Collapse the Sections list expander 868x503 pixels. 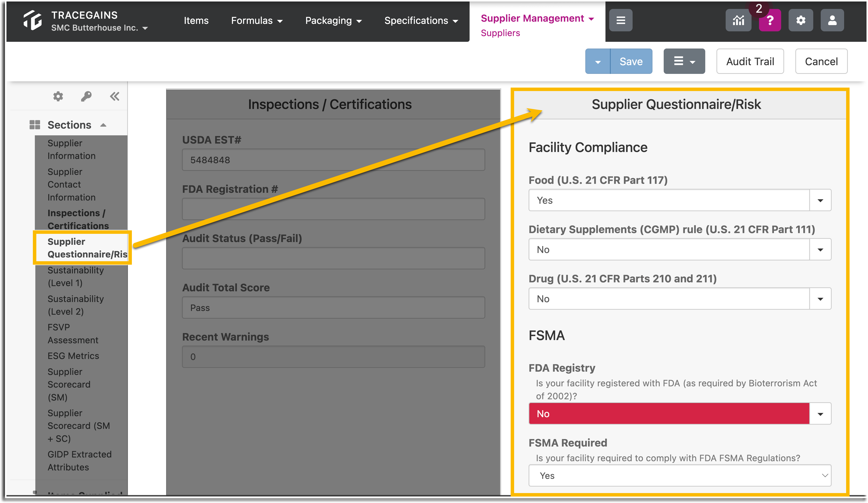(x=103, y=125)
